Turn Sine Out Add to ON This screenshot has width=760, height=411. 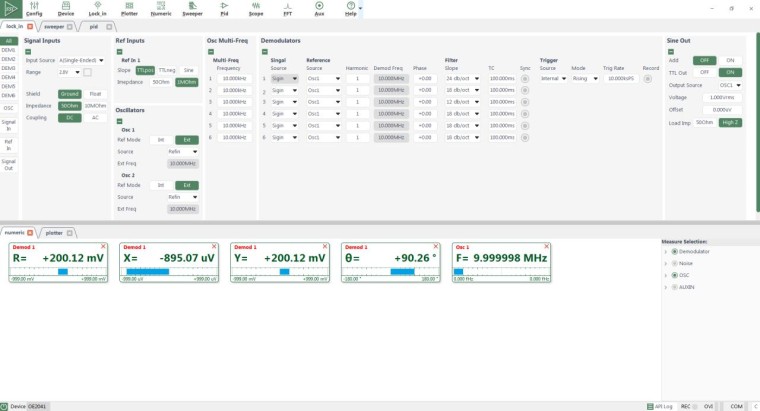point(729,60)
